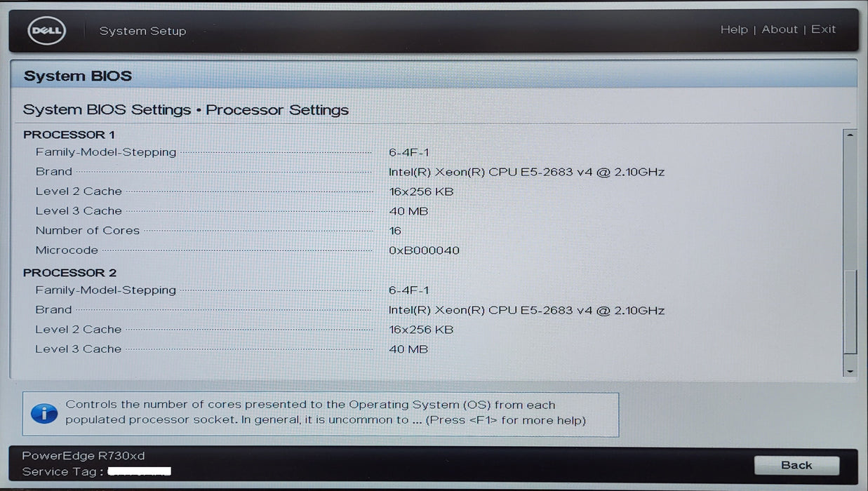
Task: Select Processor 1 Level 2 Cache value
Action: coord(421,191)
